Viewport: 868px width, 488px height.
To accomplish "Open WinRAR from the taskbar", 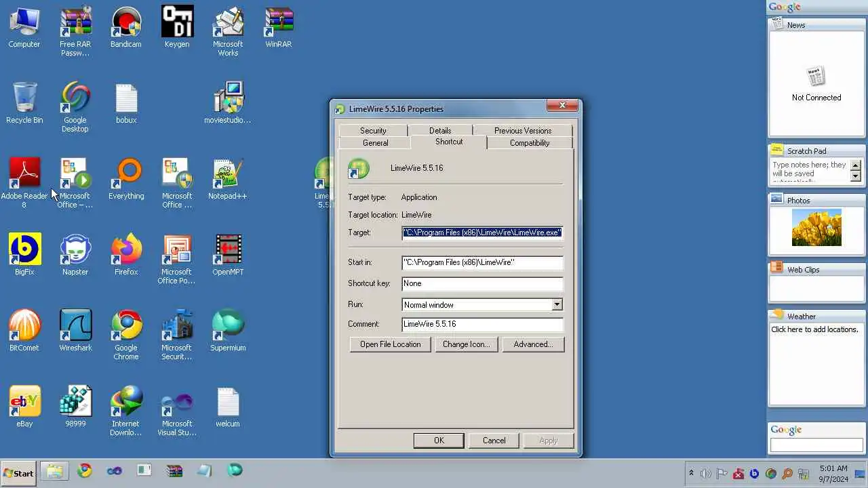I will coord(174,470).
